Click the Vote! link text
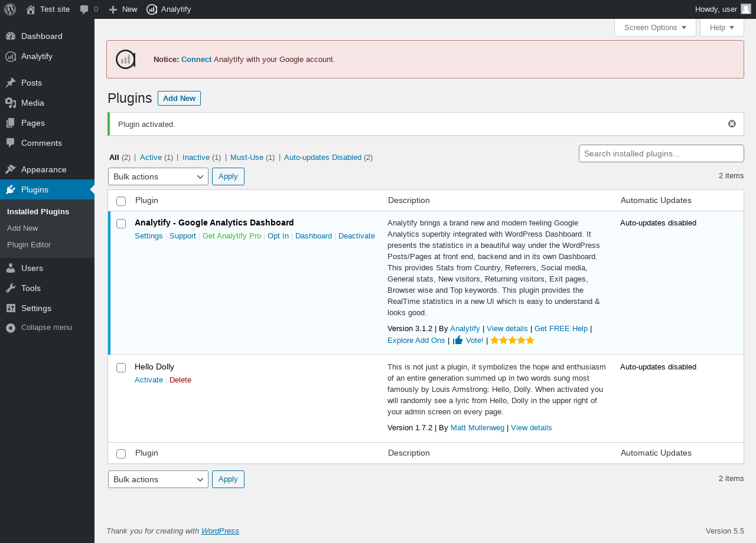Viewport: 756px width, 543px height. (475, 341)
